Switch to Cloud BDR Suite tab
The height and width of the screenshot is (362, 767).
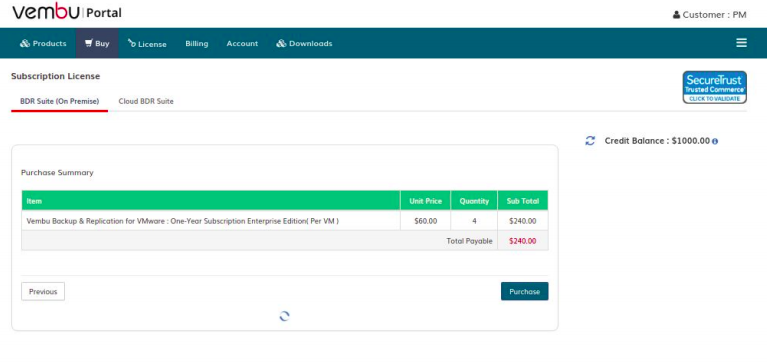(x=146, y=101)
